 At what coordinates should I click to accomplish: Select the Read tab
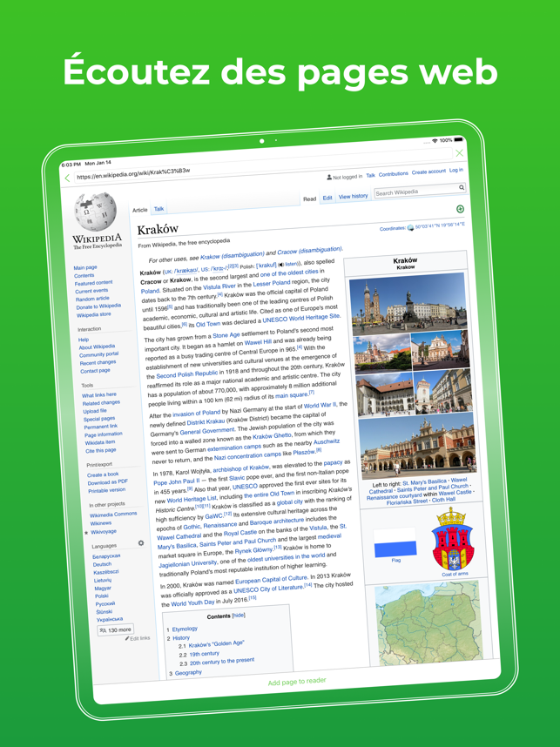310,199
